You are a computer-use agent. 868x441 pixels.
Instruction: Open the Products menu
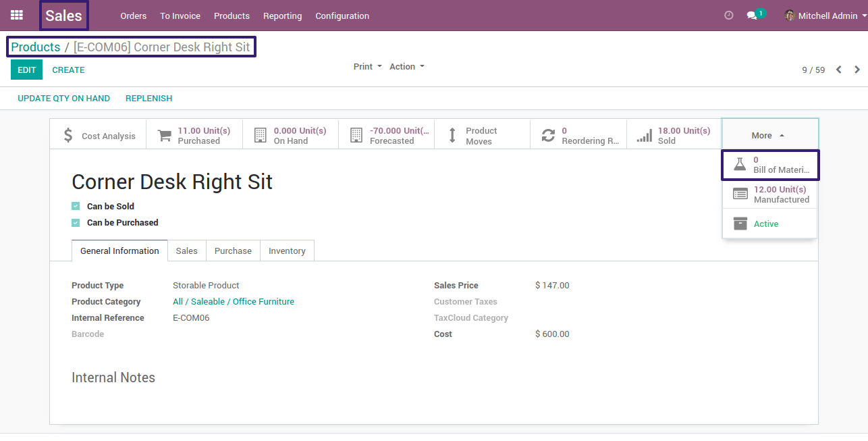click(232, 16)
